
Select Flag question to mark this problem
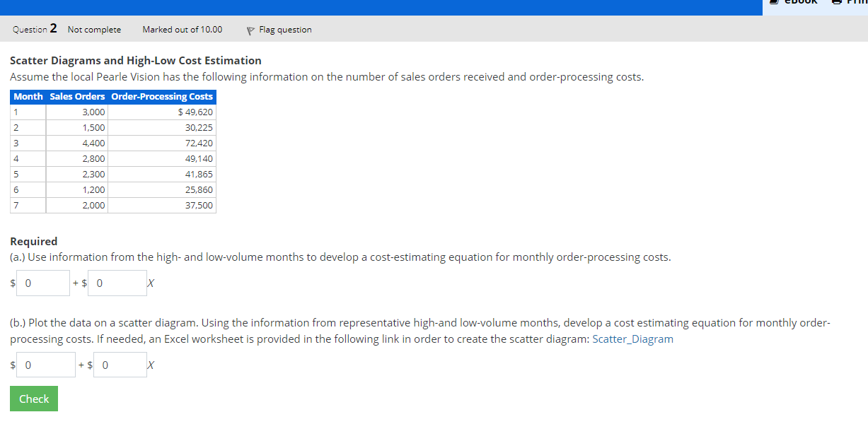pos(286,30)
